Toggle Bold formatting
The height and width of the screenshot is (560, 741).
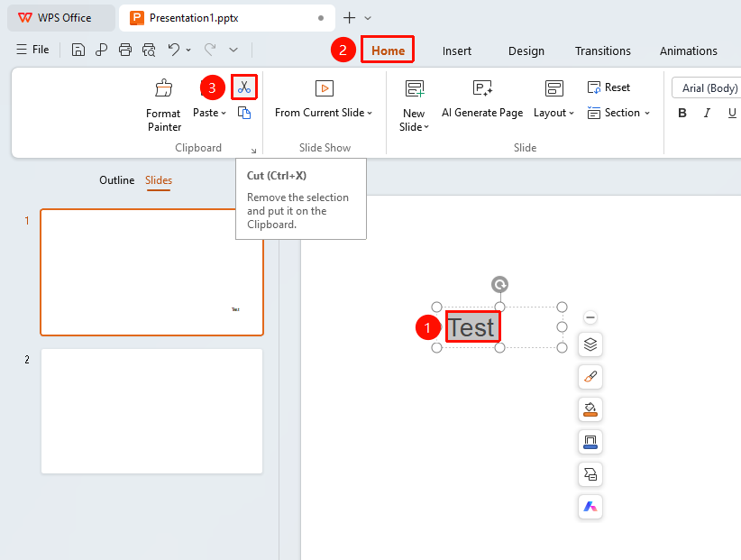[x=682, y=113]
